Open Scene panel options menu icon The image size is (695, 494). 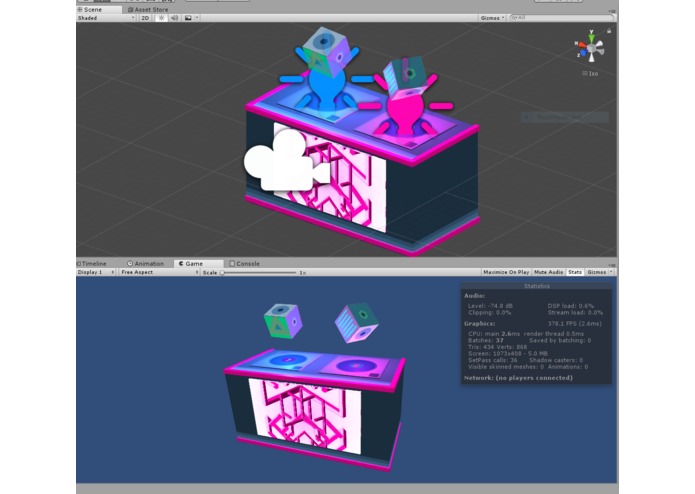click(612, 11)
